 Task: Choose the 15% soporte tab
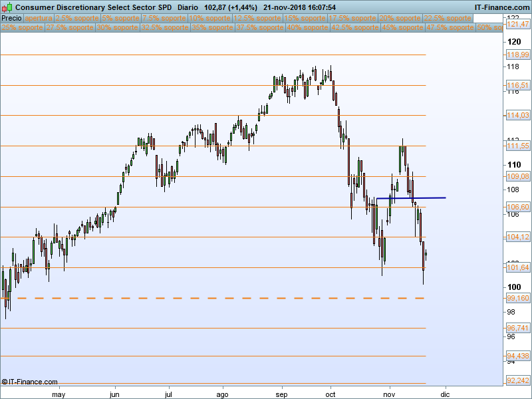click(305, 19)
